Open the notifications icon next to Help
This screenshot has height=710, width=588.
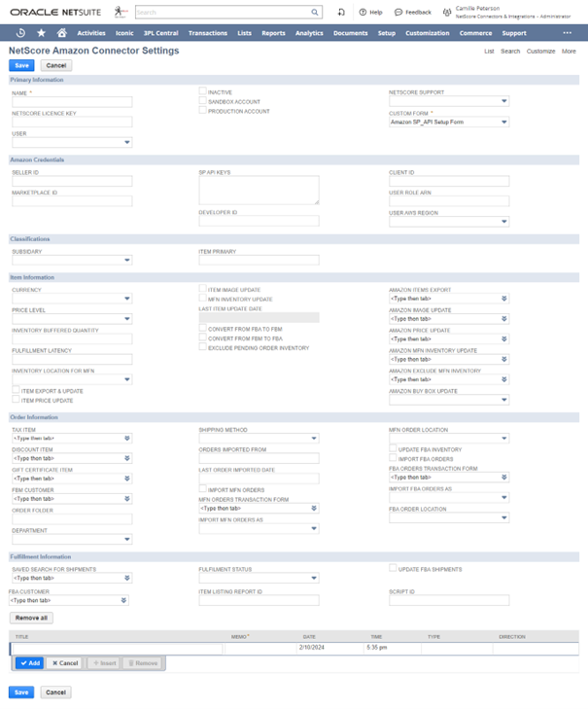coord(341,13)
